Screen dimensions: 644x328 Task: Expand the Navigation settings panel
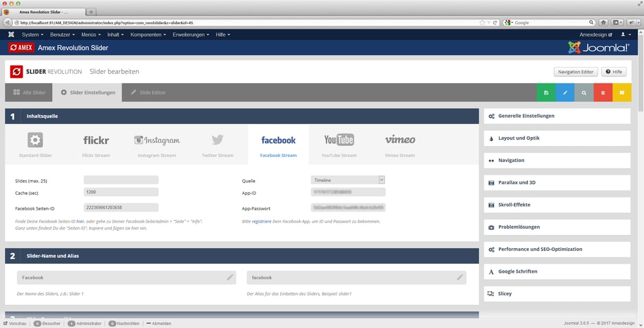[557, 160]
